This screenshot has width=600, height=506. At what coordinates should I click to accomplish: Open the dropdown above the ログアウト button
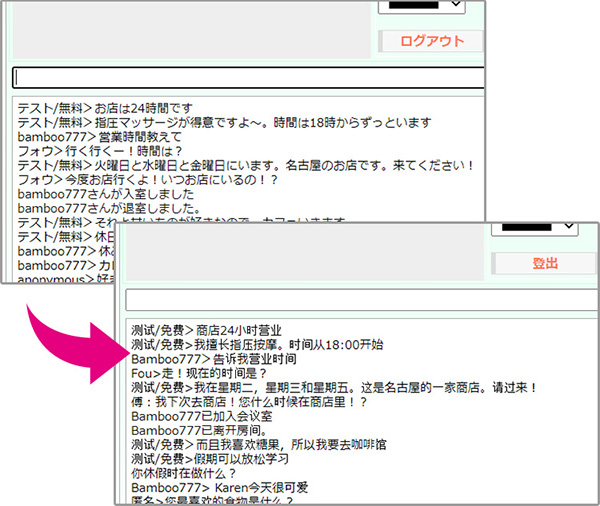(421, 6)
